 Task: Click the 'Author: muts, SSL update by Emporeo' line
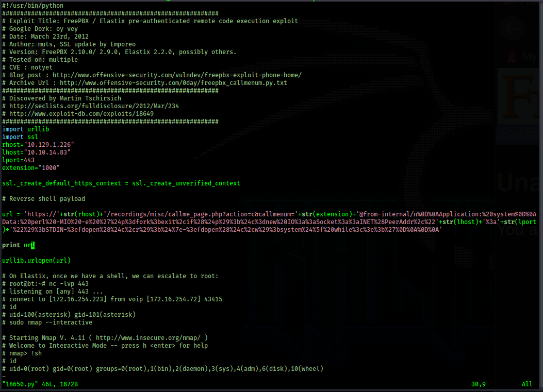click(69, 44)
